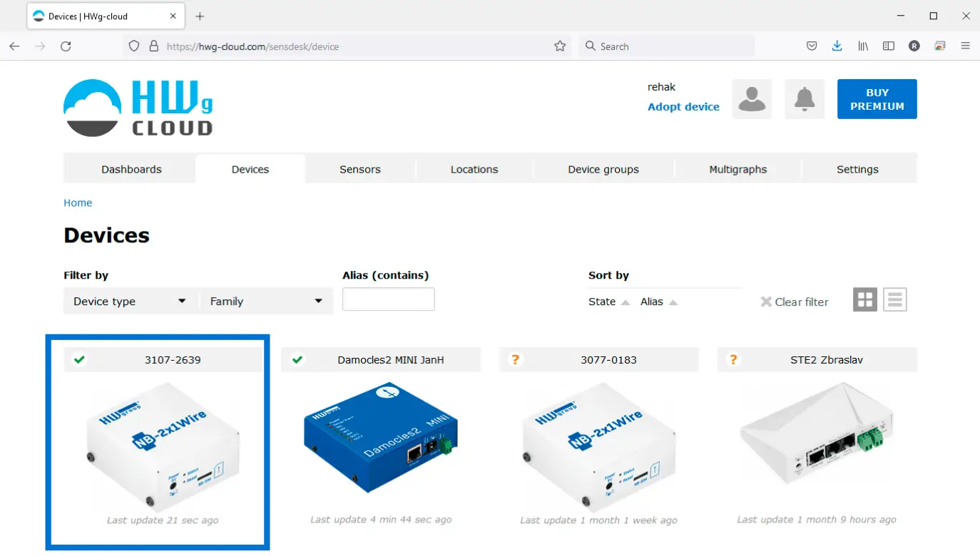The height and width of the screenshot is (556, 980).
Task: Click the Firefox Search box
Action: pos(666,46)
